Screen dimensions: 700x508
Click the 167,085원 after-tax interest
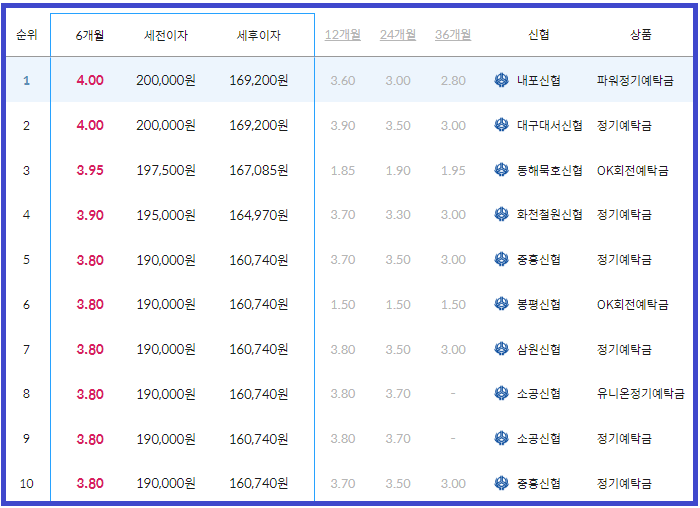[x=258, y=170]
